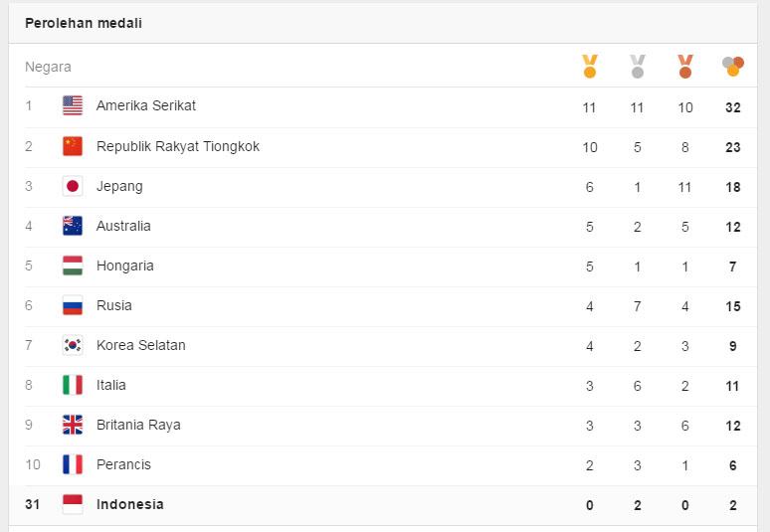This screenshot has width=770, height=532.
Task: Select the Rusia country name
Action: [114, 305]
